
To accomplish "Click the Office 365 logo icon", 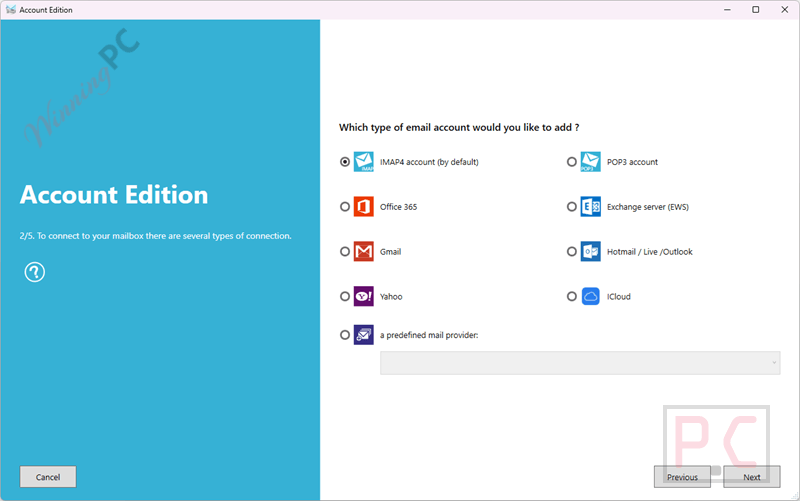I will 364,207.
